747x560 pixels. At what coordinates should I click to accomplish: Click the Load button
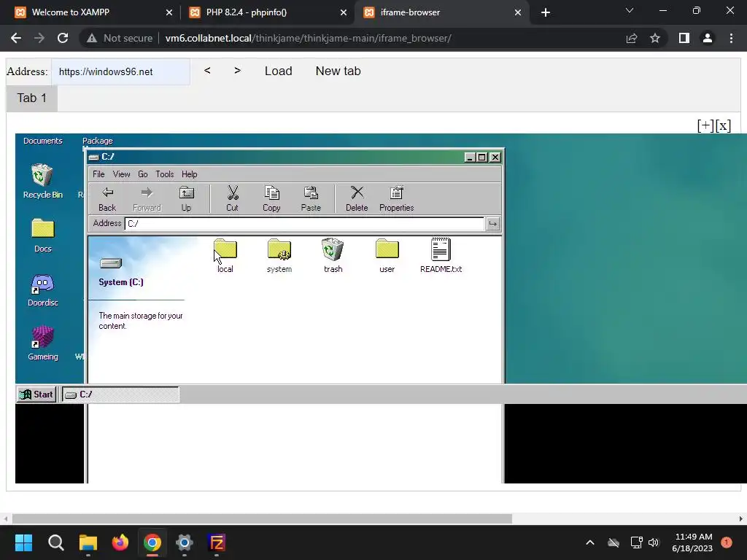click(278, 71)
